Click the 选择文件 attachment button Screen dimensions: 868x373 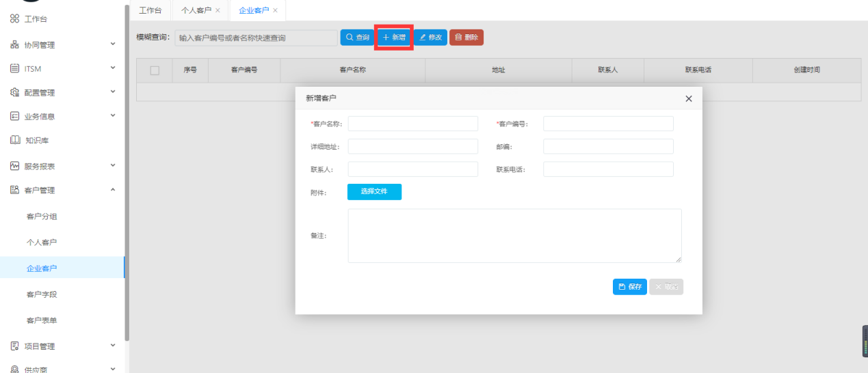(x=374, y=192)
